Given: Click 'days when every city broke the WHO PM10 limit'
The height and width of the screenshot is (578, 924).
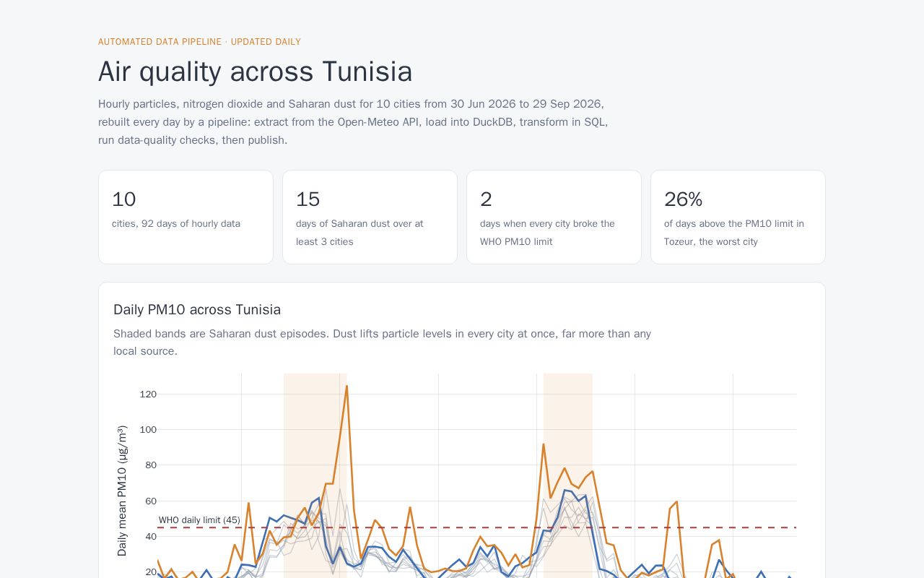Looking at the screenshot, I should pyautogui.click(x=547, y=233).
